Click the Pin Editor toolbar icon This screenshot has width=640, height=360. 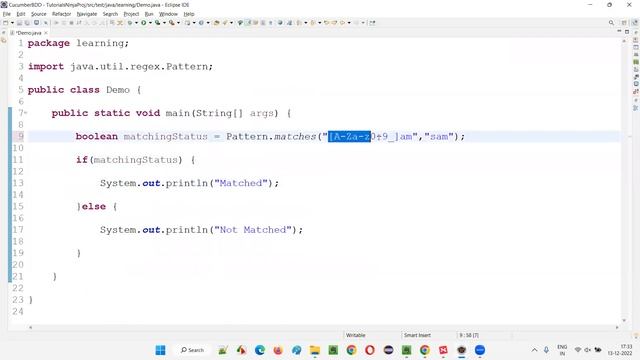(372, 23)
